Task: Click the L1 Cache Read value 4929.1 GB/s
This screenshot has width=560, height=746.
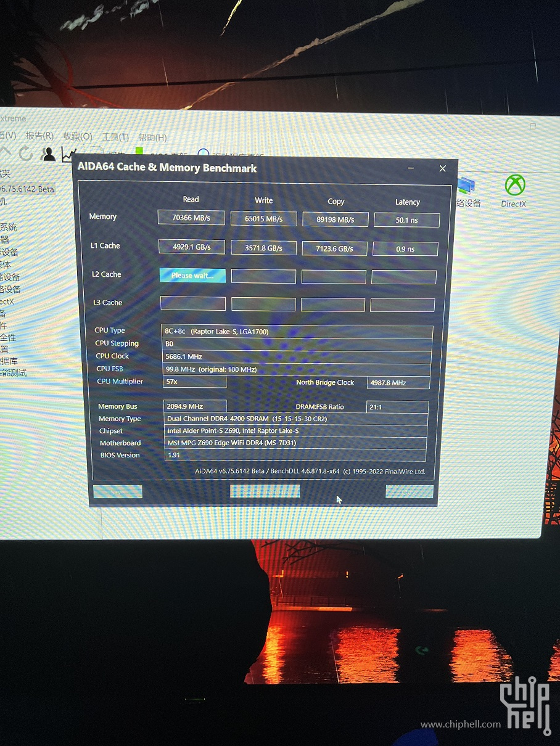Action: coord(192,247)
